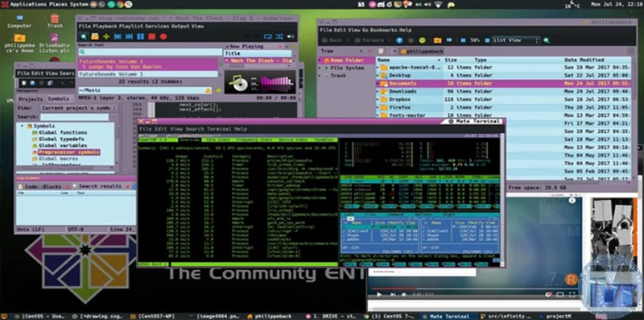
Task: Go to previous track in Audacious
Action: click(x=118, y=36)
